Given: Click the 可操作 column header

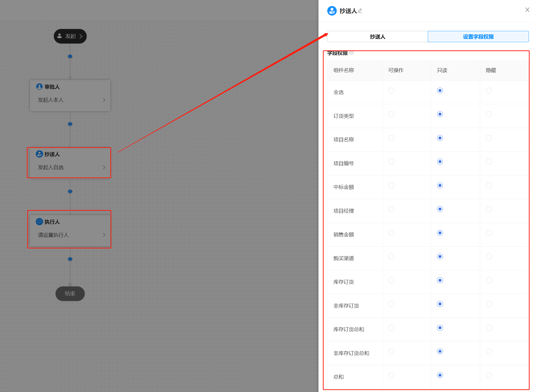Looking at the screenshot, I should pos(396,70).
